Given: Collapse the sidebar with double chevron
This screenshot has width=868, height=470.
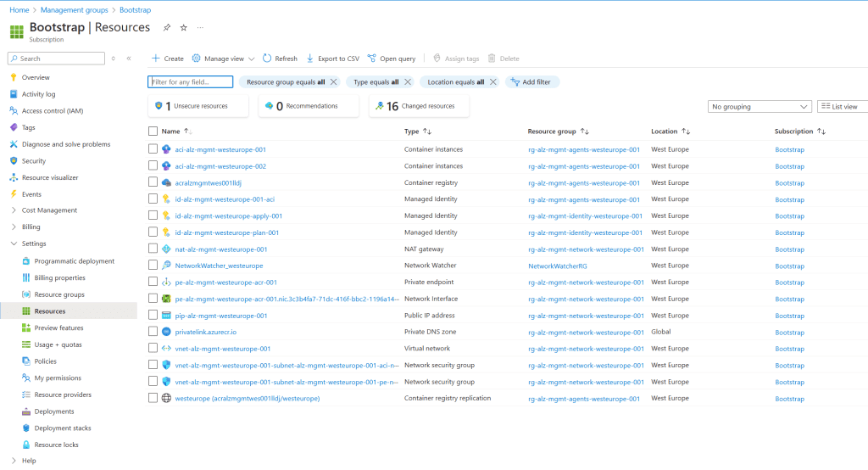Looking at the screenshot, I should (129, 59).
